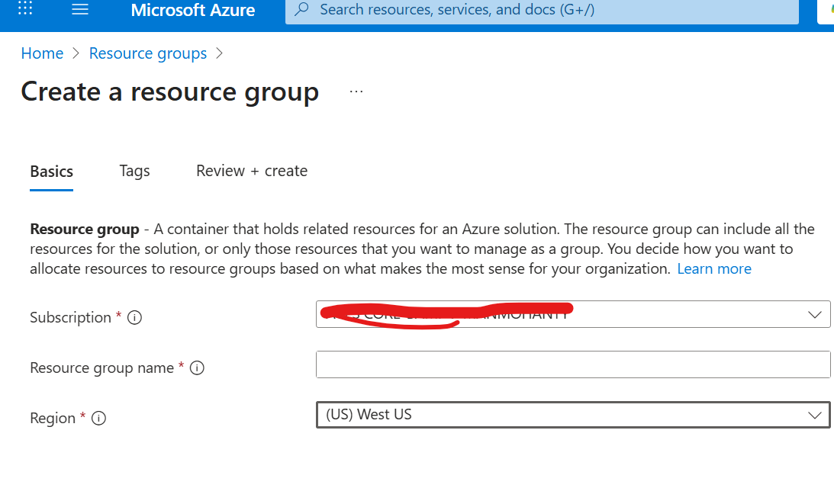Go to Home breadcrumb
This screenshot has width=834, height=504.
coord(42,53)
